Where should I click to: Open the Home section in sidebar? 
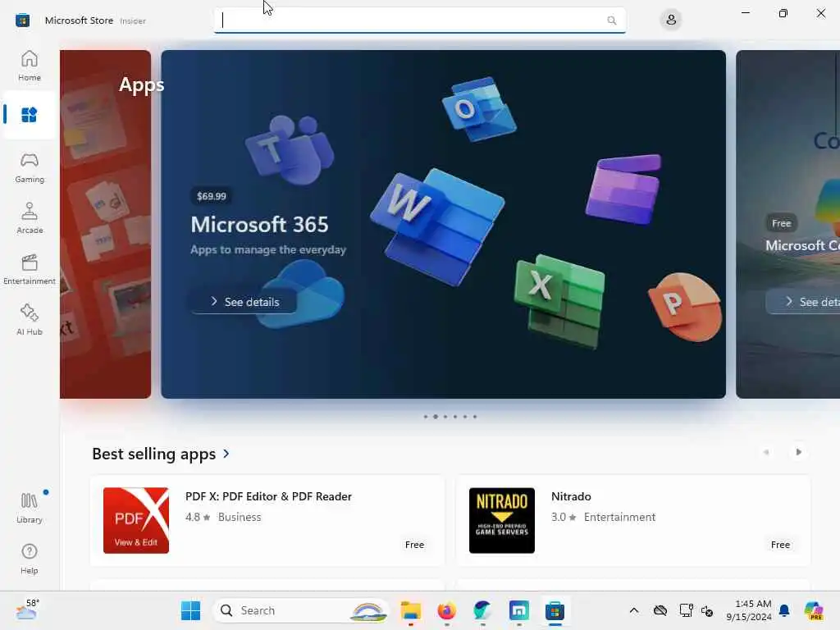click(29, 66)
